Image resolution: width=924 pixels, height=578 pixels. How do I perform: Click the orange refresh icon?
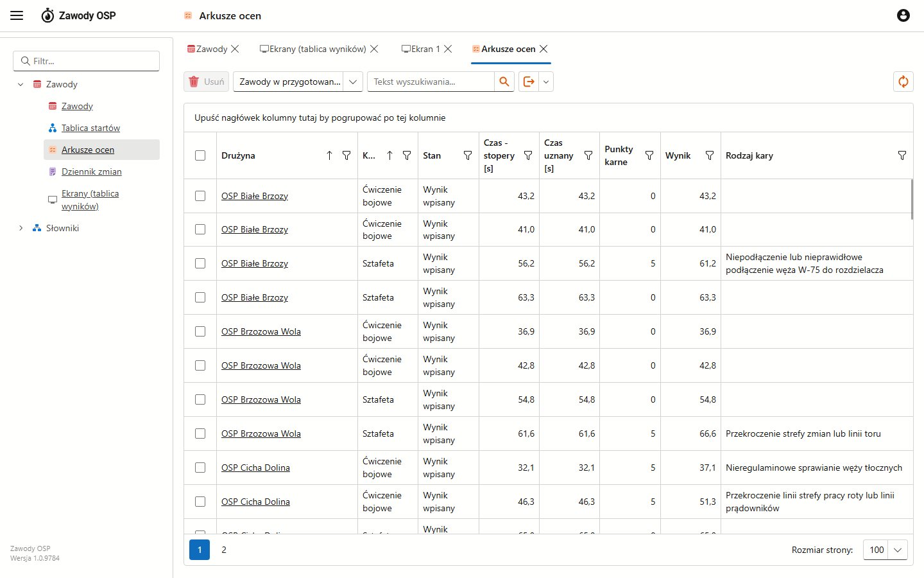coord(903,82)
